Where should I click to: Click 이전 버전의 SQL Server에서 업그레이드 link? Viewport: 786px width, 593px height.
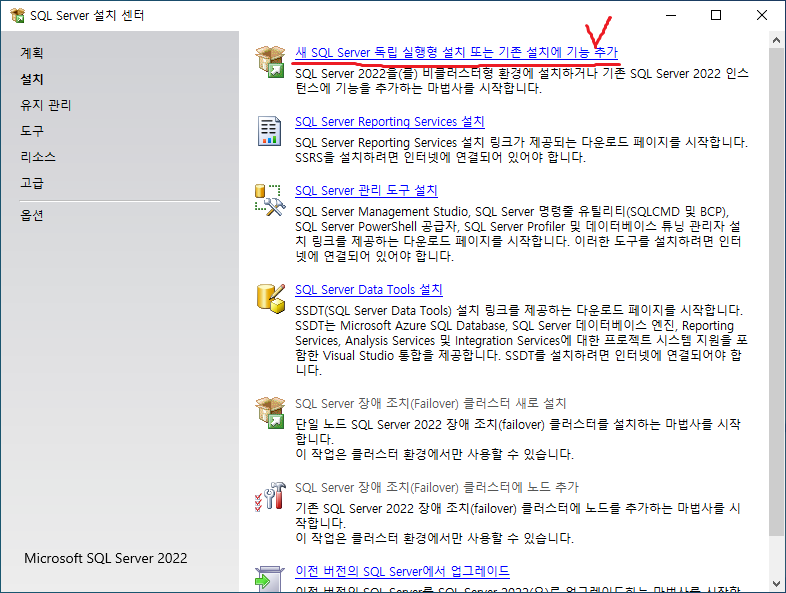403,571
